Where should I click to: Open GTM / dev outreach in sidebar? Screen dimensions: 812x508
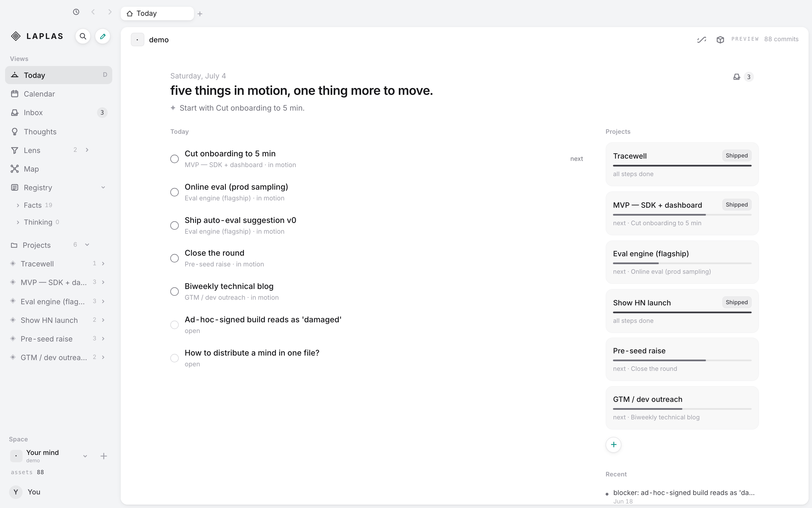click(x=59, y=358)
